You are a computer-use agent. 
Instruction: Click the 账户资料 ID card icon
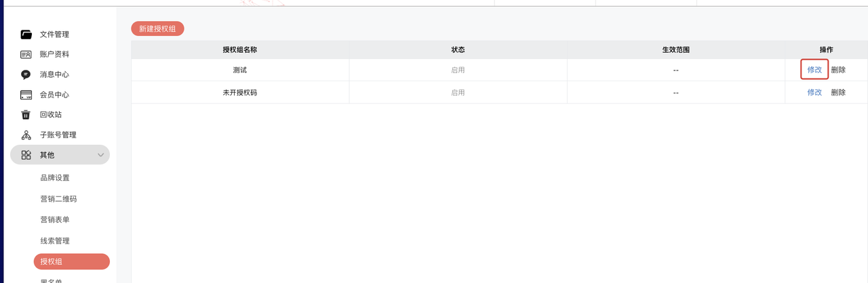coord(26,54)
